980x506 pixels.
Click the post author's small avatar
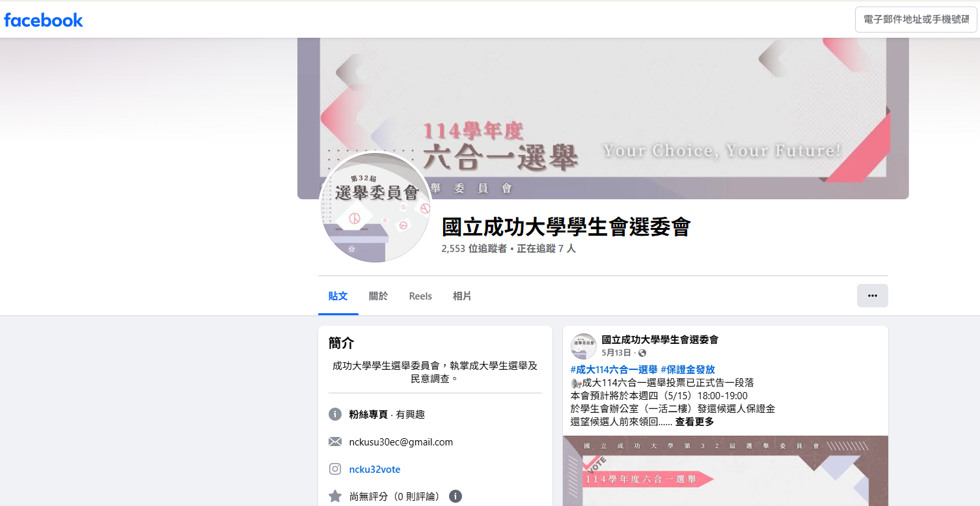click(x=583, y=346)
